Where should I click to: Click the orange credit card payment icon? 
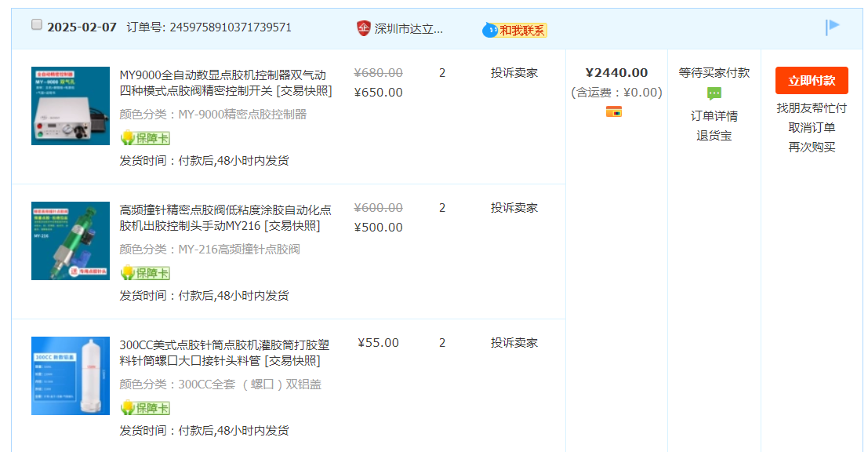pyautogui.click(x=614, y=112)
